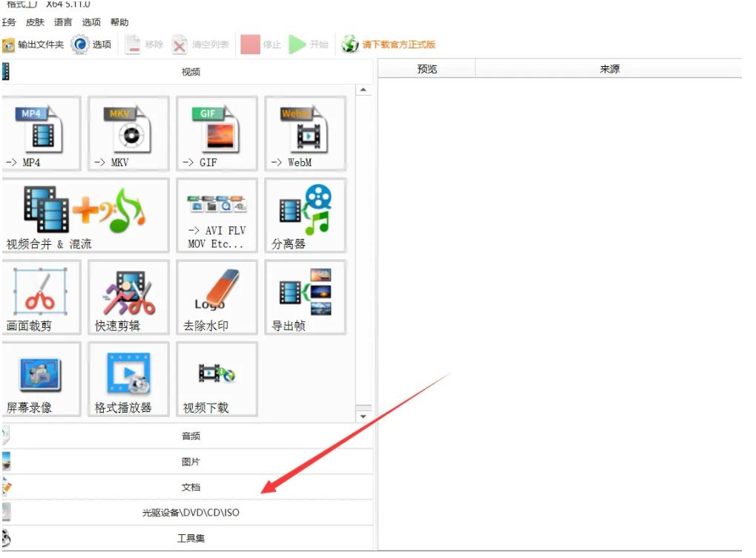Start the 屏幕录像 screen recorder
This screenshot has height=558, width=756.
41,379
